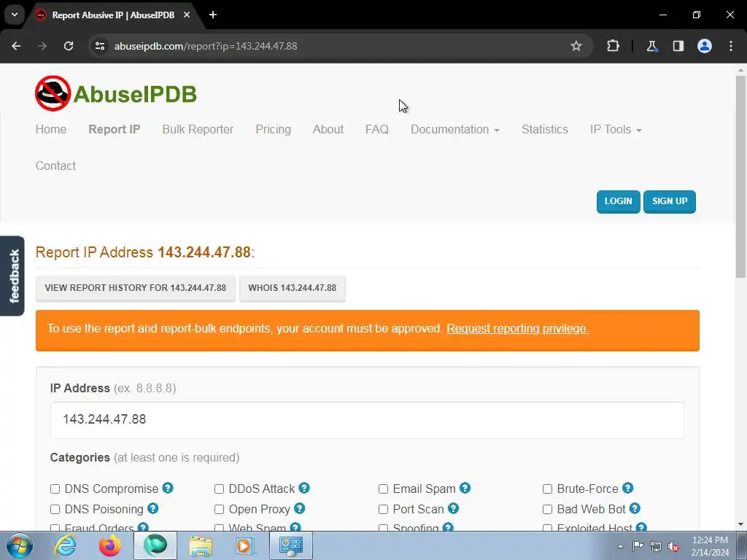Open the Contact page

(55, 166)
